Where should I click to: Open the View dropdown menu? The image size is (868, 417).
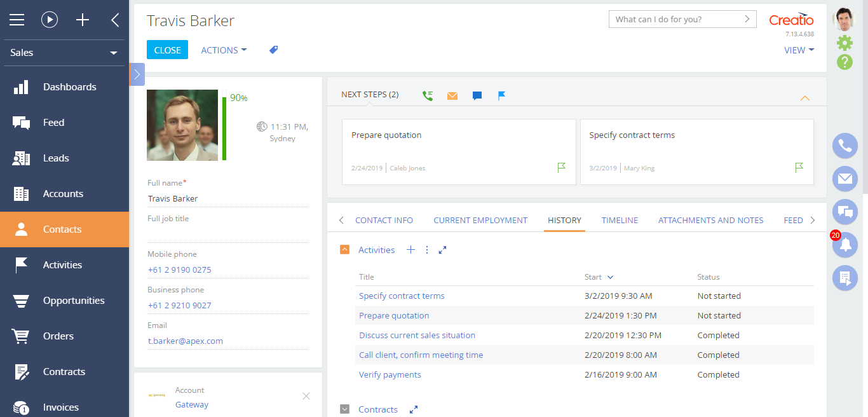[x=799, y=50]
